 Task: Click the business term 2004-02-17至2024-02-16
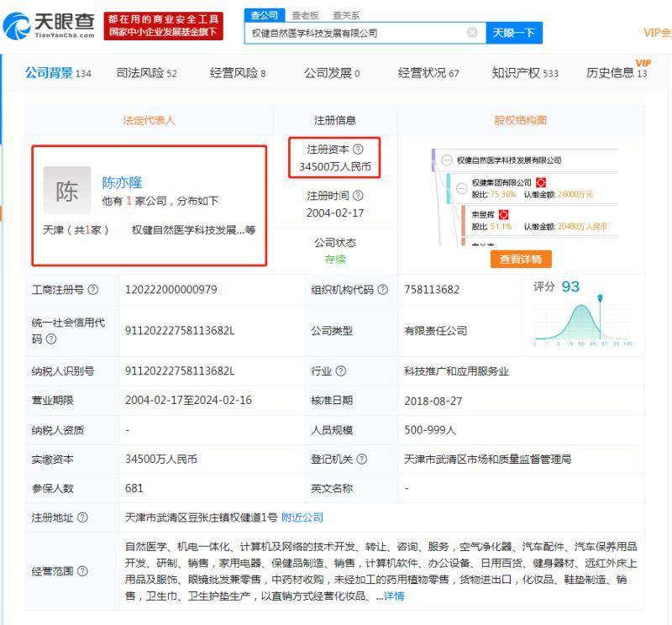click(x=188, y=401)
